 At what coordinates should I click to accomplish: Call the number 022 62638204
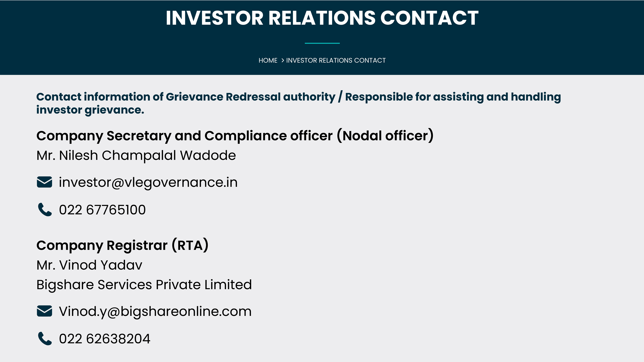pos(105,338)
